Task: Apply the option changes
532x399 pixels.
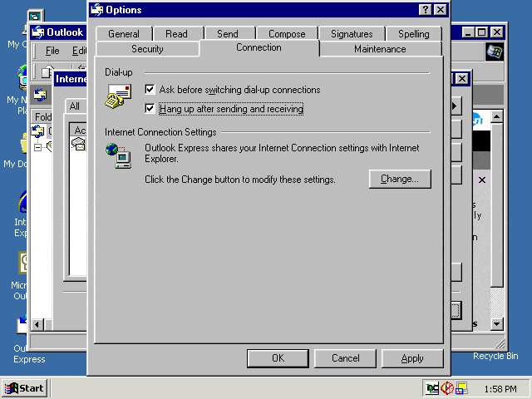Action: click(x=412, y=358)
